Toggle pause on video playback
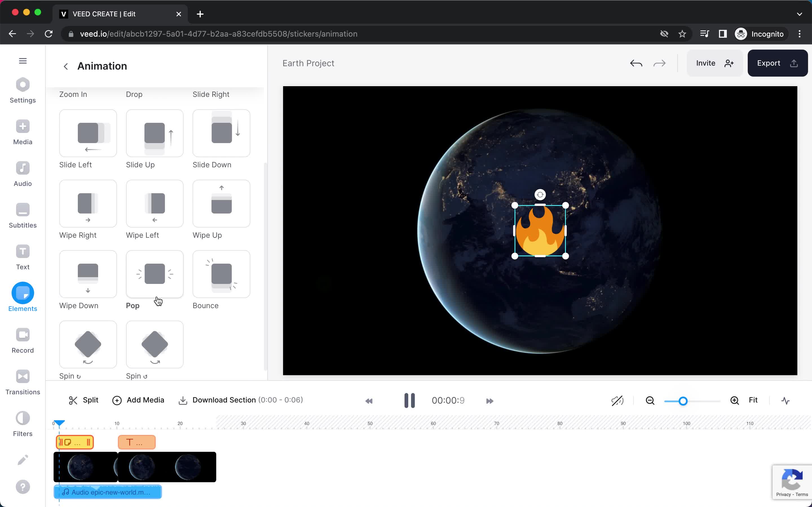This screenshot has width=812, height=507. [409, 400]
